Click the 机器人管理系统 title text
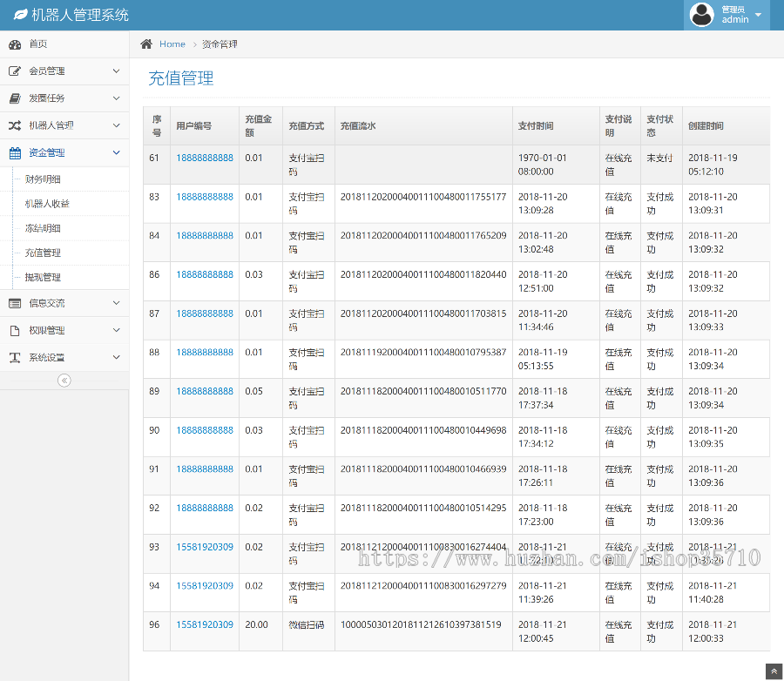The width and height of the screenshot is (784, 681). click(80, 15)
